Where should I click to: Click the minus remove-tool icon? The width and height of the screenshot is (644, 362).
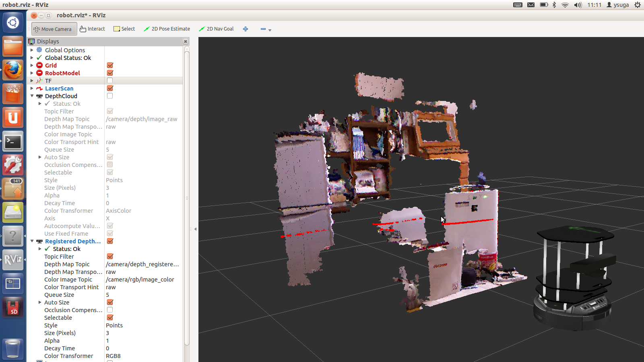(x=263, y=29)
